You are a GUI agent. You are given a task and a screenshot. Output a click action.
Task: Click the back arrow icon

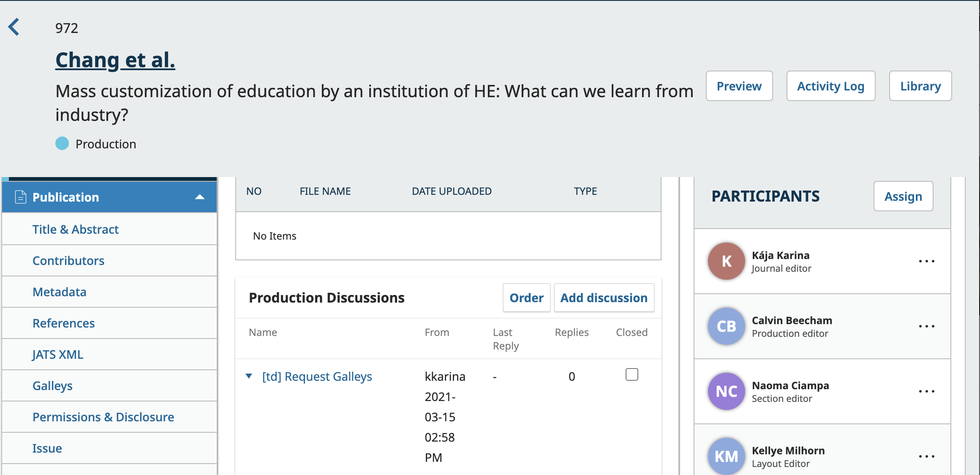coord(14,27)
